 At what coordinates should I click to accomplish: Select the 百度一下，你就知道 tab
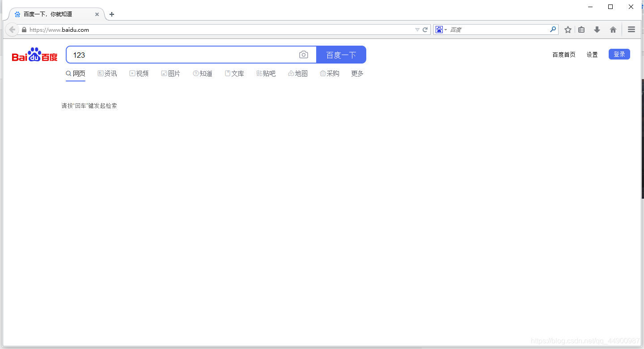(x=56, y=14)
